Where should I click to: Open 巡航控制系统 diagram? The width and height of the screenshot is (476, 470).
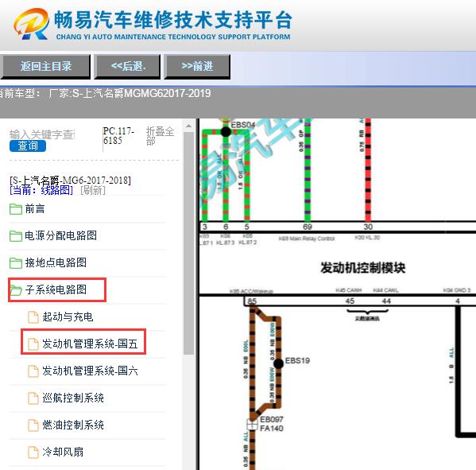(x=73, y=398)
